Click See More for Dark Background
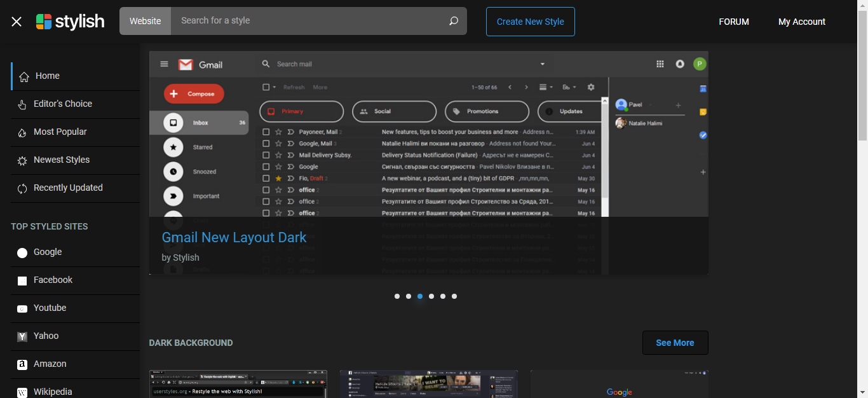868x398 pixels. 675,343
